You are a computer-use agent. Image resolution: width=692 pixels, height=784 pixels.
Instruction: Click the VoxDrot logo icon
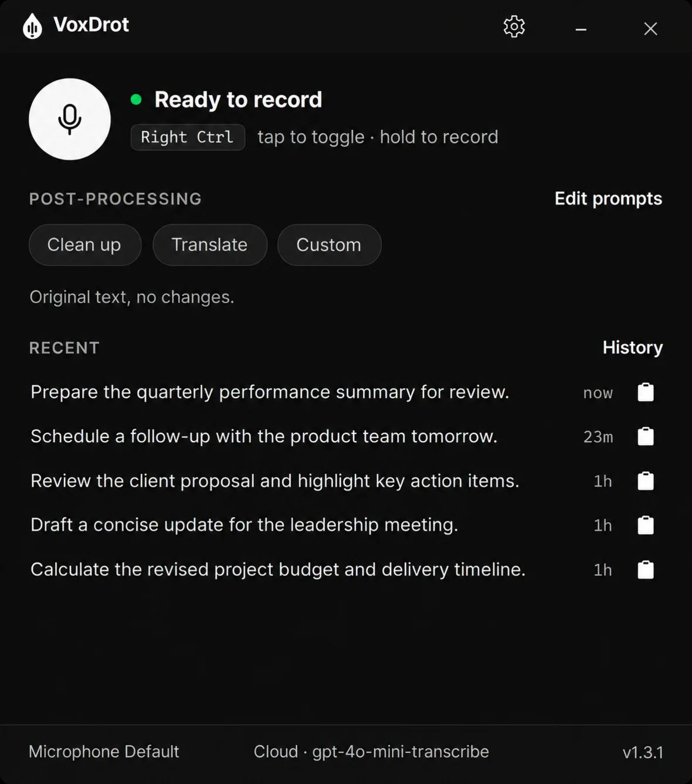[32, 26]
